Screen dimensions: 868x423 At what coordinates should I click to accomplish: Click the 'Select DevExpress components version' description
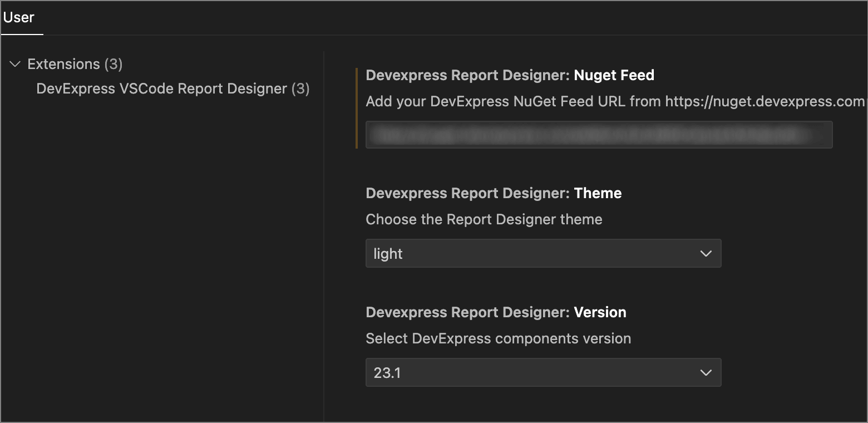pos(498,338)
